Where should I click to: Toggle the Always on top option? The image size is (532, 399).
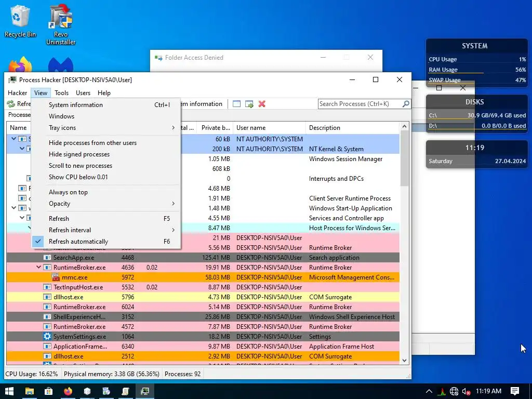105,192
